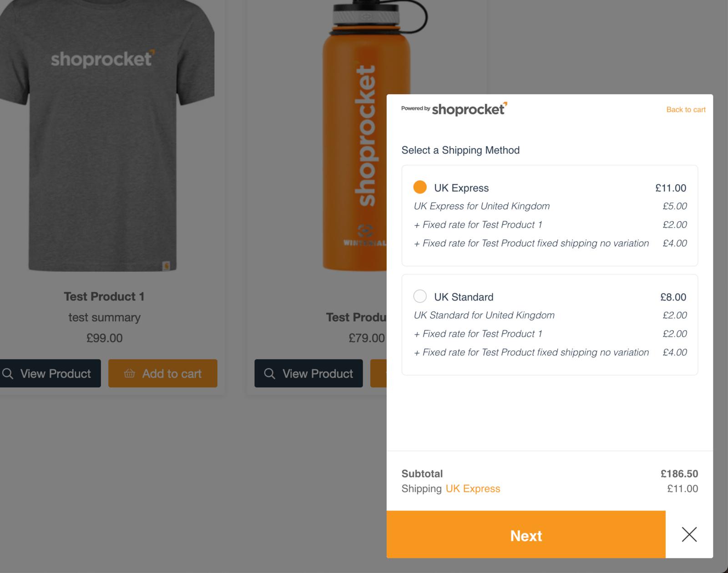Open View Product for the orange bottle
The image size is (728, 573).
[308, 373]
